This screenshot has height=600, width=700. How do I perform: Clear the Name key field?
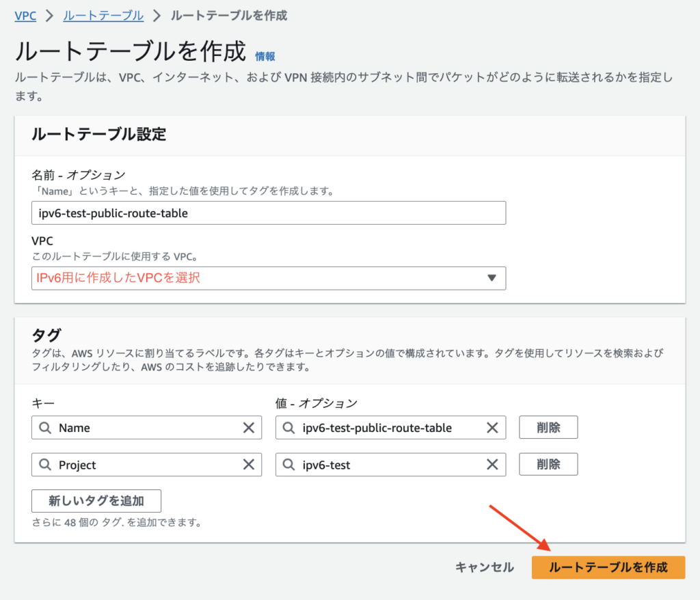coord(249,428)
